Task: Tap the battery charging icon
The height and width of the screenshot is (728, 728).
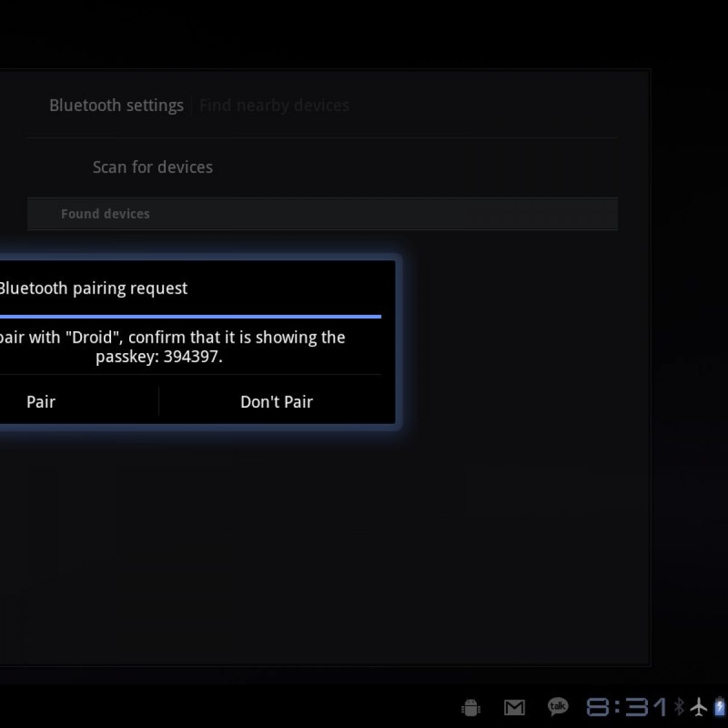Action: (719, 707)
